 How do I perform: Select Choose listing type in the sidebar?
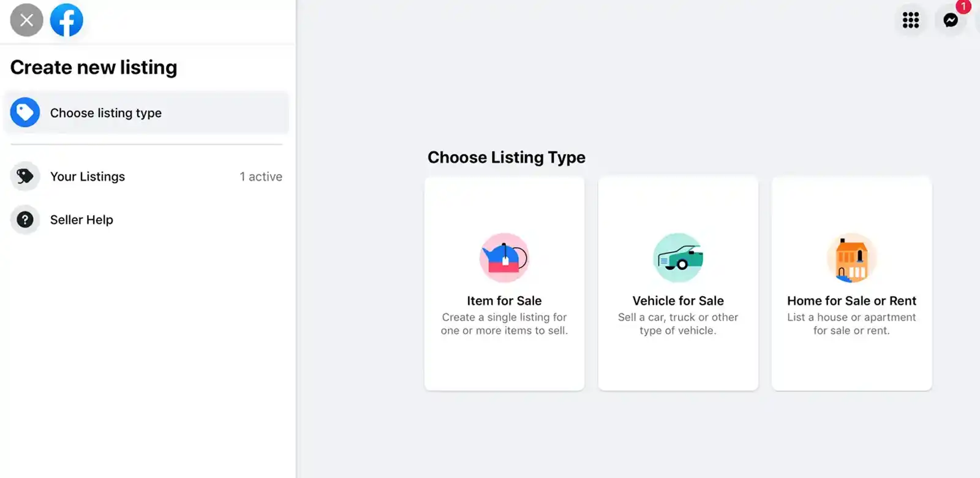[x=105, y=113]
